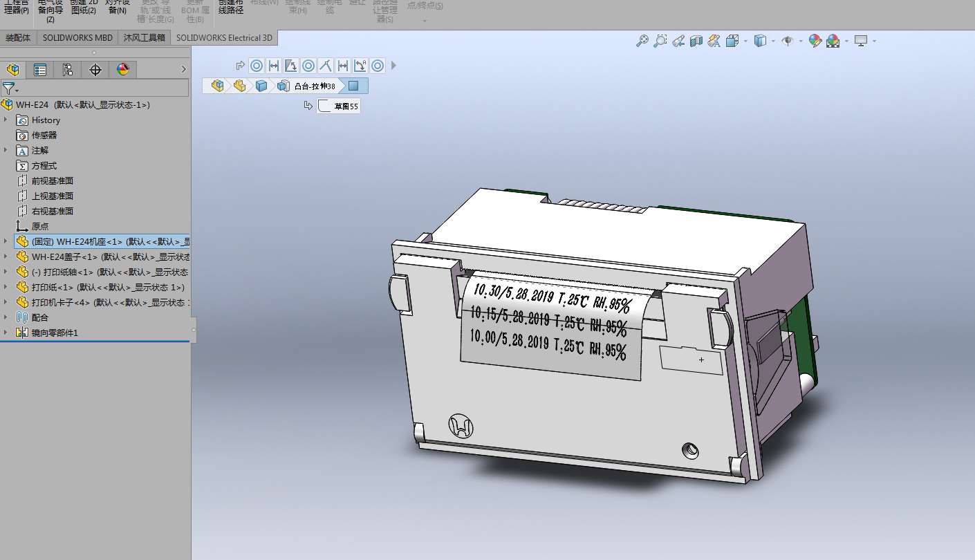975x560 pixels.
Task: Open the DisplayManager color ball tab
Action: pyautogui.click(x=123, y=69)
